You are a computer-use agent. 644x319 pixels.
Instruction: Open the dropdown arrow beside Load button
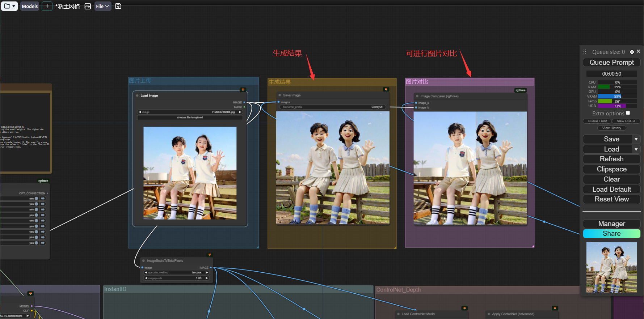[636, 149]
